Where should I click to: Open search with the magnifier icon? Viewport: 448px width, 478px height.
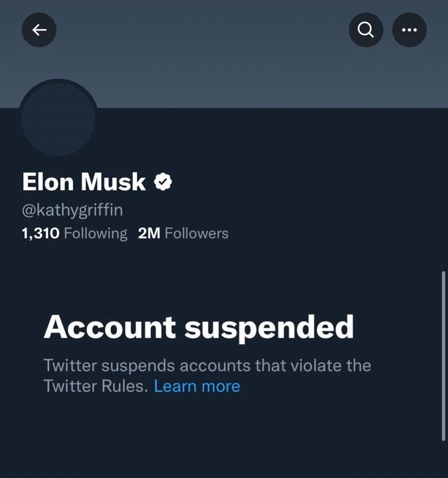(366, 30)
